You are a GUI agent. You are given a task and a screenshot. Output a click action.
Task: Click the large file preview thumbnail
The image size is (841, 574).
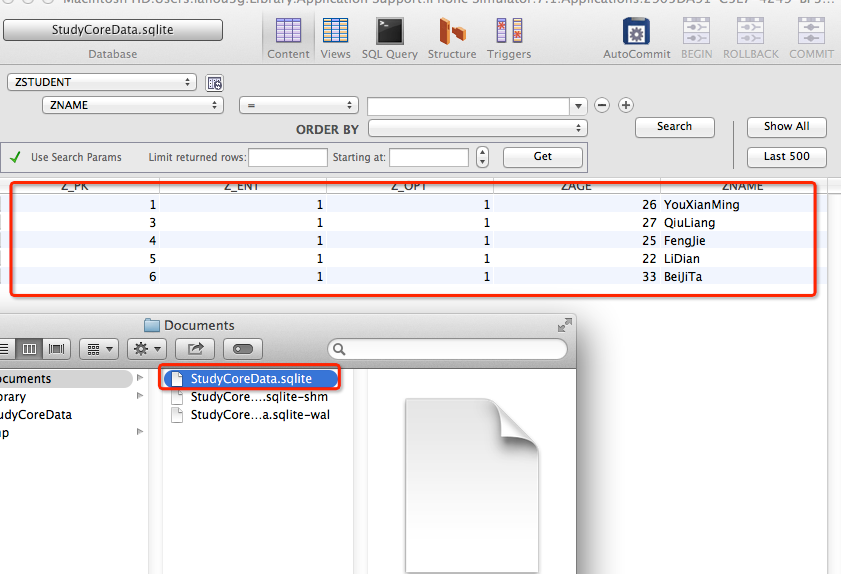click(x=472, y=485)
